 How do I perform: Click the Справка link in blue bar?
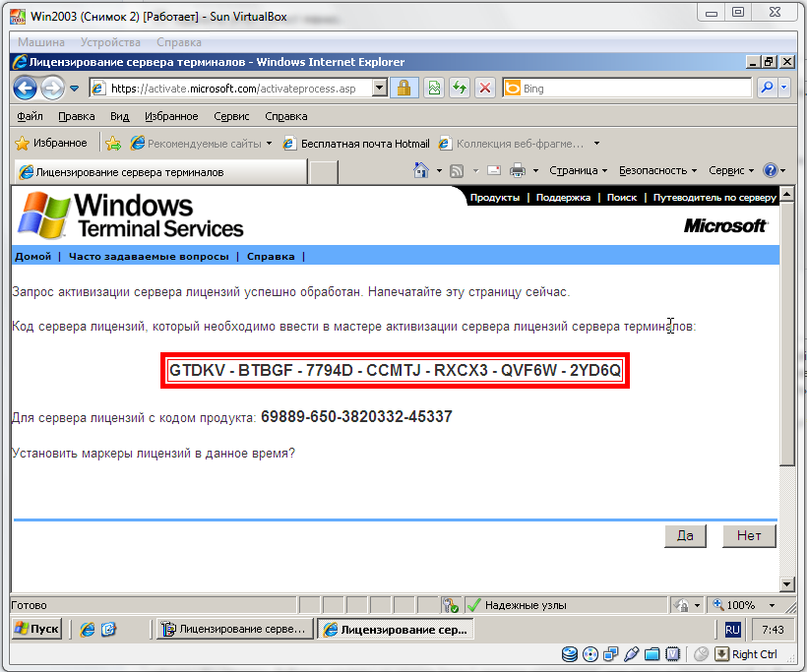[x=271, y=256]
